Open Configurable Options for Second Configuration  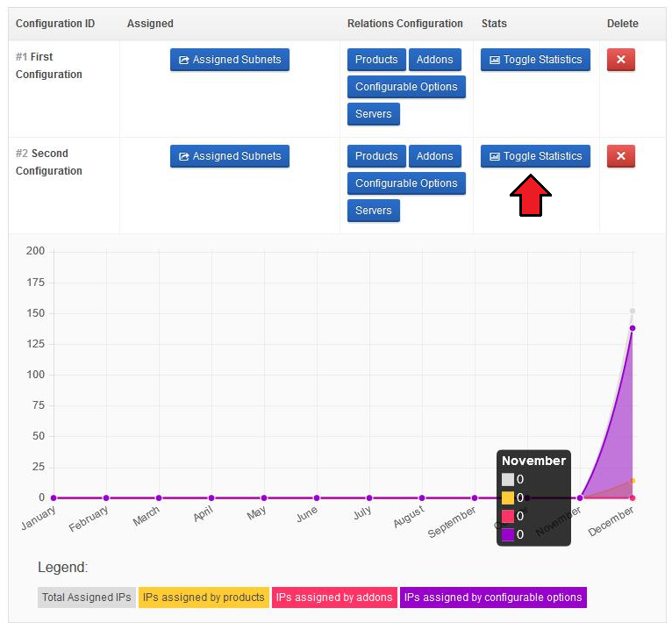pyautogui.click(x=406, y=183)
